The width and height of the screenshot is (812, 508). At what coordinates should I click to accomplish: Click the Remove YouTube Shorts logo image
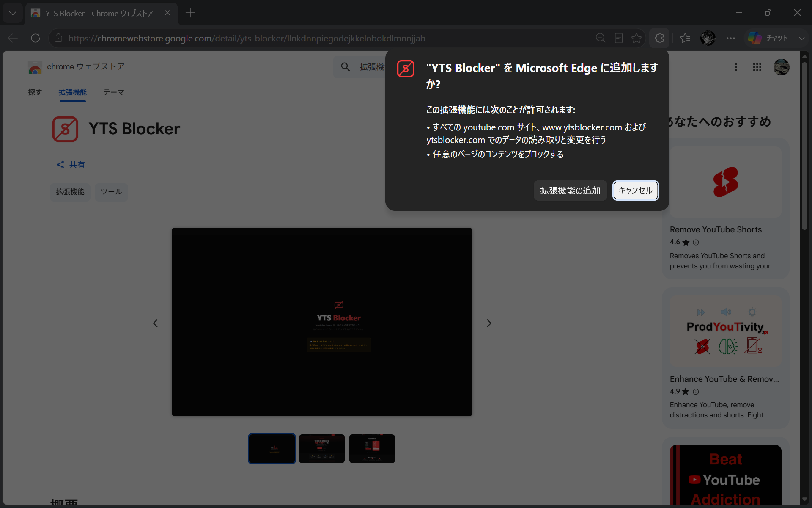click(x=726, y=182)
